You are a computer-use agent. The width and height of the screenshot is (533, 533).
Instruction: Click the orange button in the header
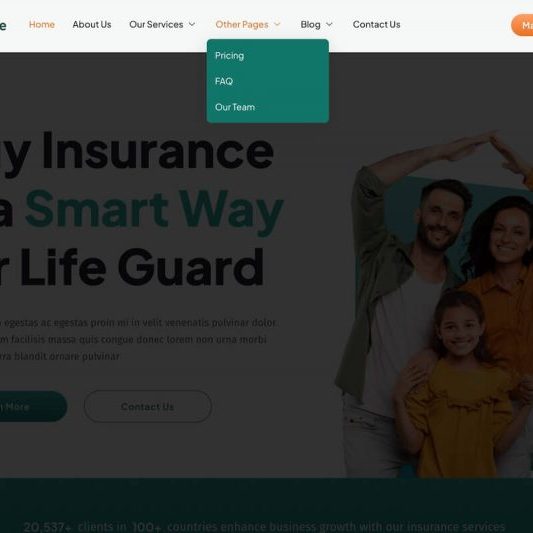pyautogui.click(x=522, y=25)
